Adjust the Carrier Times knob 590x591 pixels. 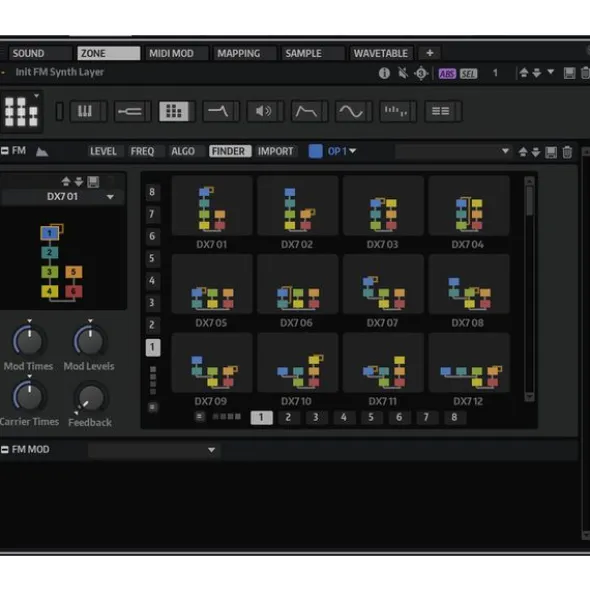29,397
